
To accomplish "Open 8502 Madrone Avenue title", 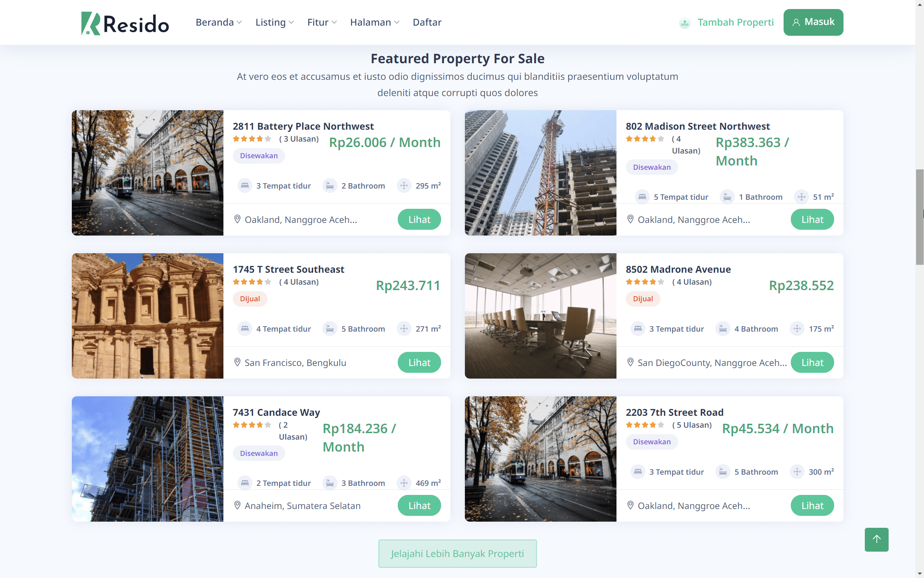I will (678, 269).
